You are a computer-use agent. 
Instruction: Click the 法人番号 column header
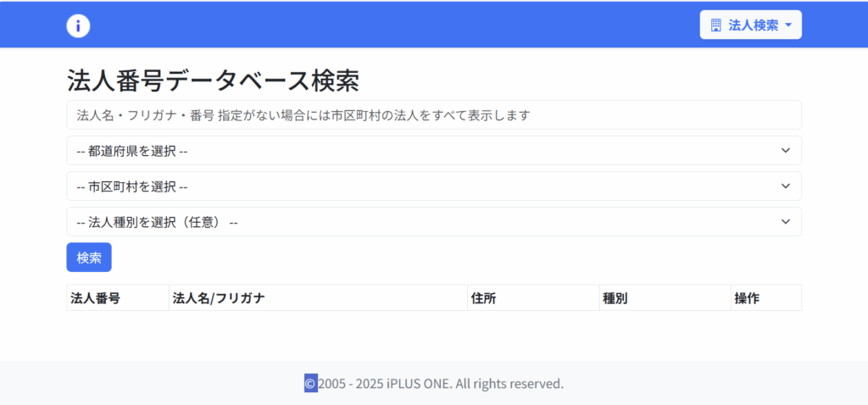tap(118, 298)
